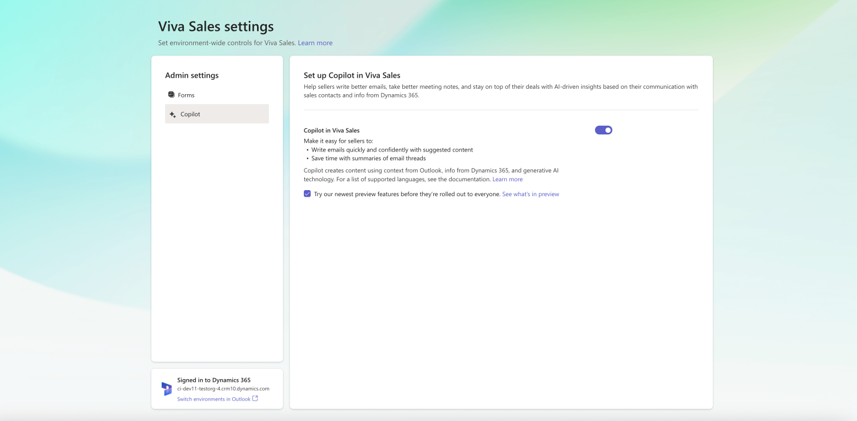Screen dimensions: 857x421
Task: Open the Forms admin settings item
Action: click(216, 95)
